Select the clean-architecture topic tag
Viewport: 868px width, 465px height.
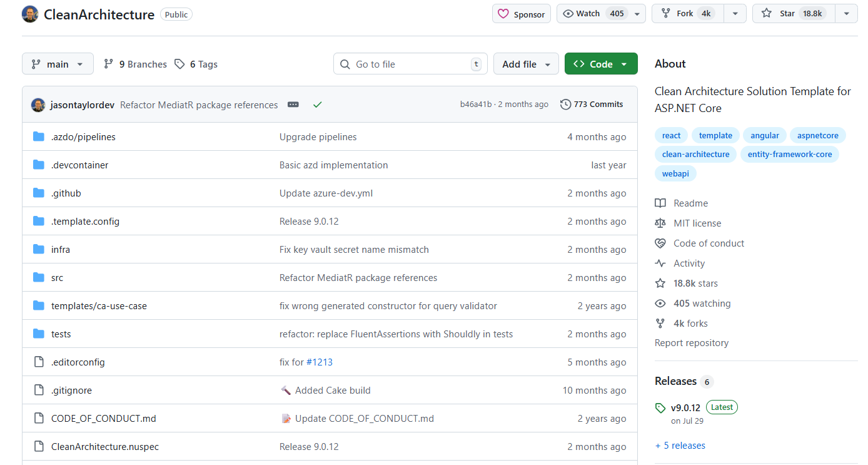point(695,154)
